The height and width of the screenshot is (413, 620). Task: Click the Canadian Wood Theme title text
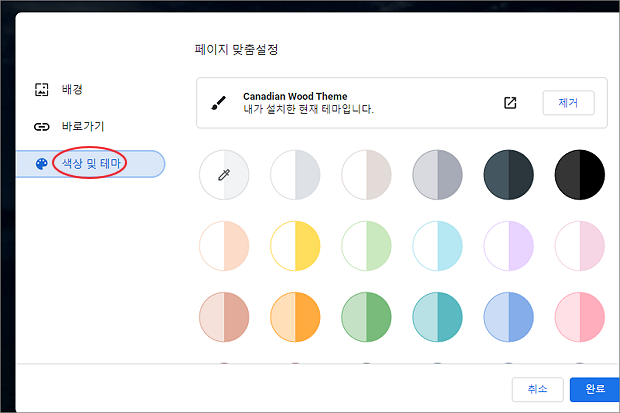(295, 96)
